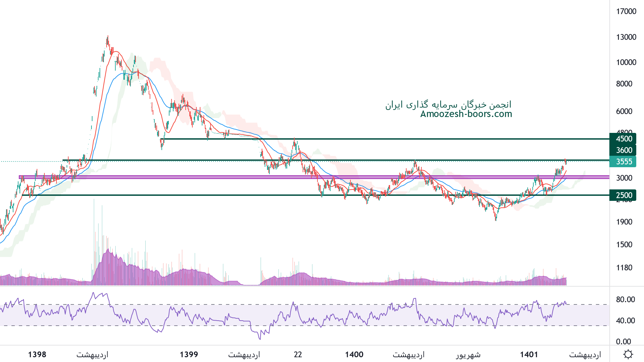Click the current price label 3555
The height and width of the screenshot is (362, 644).
click(623, 161)
